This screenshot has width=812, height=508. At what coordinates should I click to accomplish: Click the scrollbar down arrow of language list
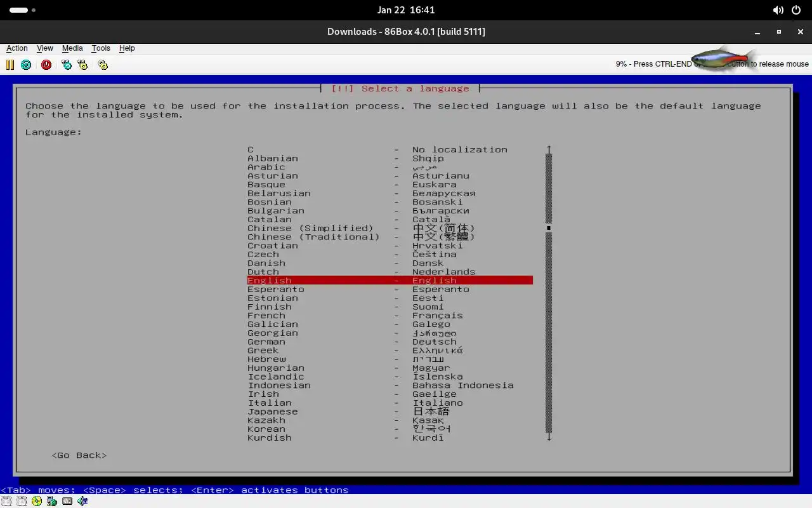[x=549, y=438]
